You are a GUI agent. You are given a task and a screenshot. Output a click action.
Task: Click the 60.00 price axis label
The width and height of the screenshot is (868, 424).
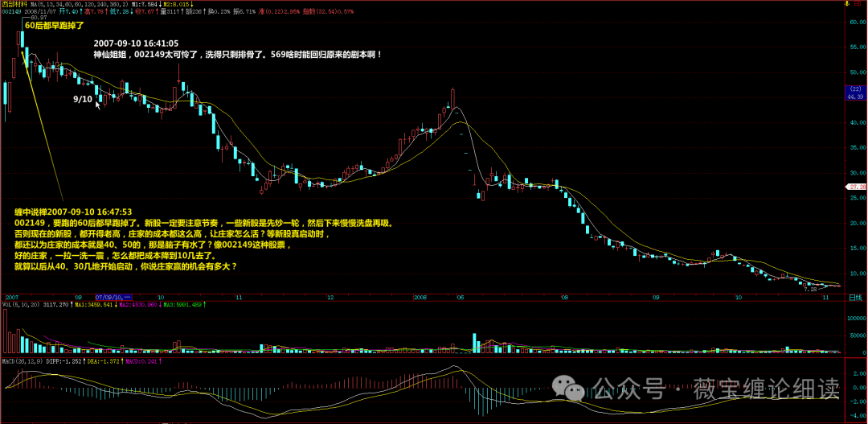click(858, 23)
